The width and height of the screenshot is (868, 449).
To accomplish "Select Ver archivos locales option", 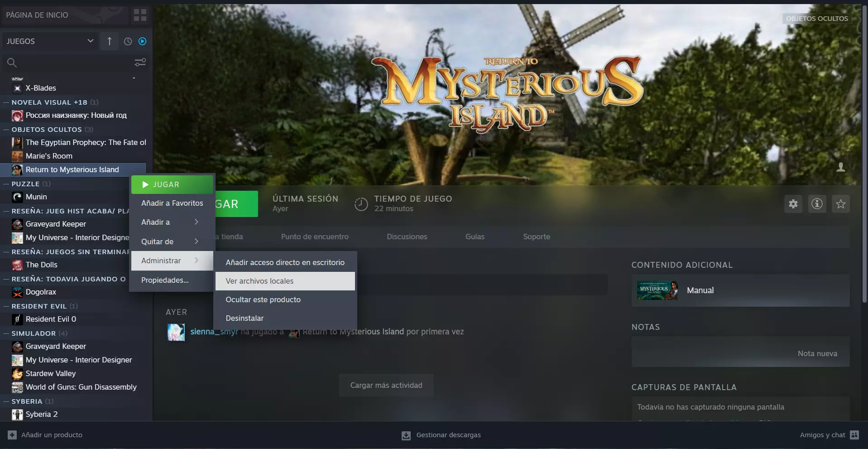I will (x=285, y=281).
